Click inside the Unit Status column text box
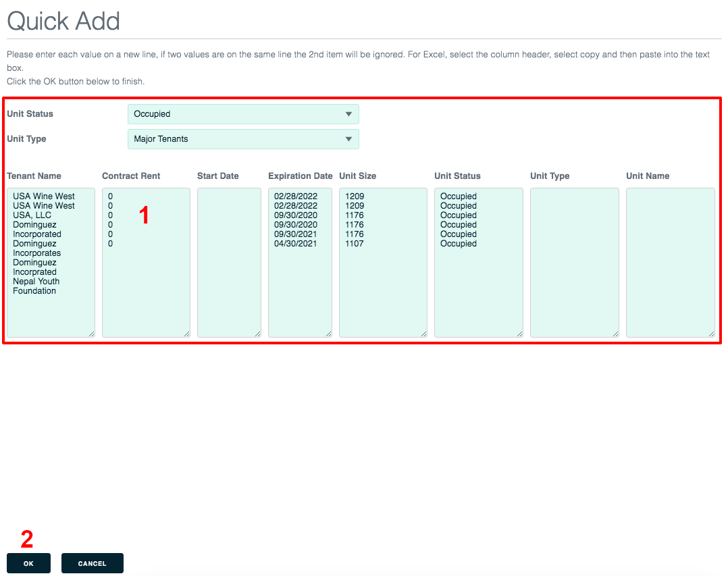This screenshot has width=728, height=576. (x=479, y=262)
